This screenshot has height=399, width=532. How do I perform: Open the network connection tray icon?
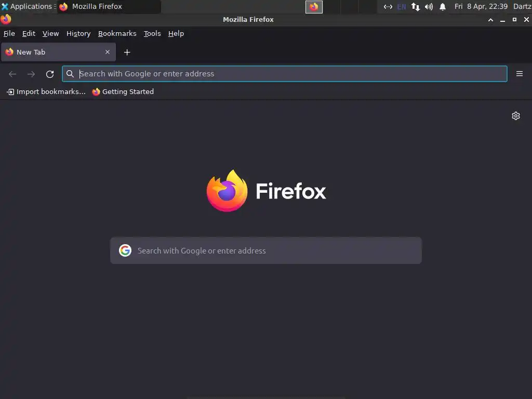click(388, 7)
